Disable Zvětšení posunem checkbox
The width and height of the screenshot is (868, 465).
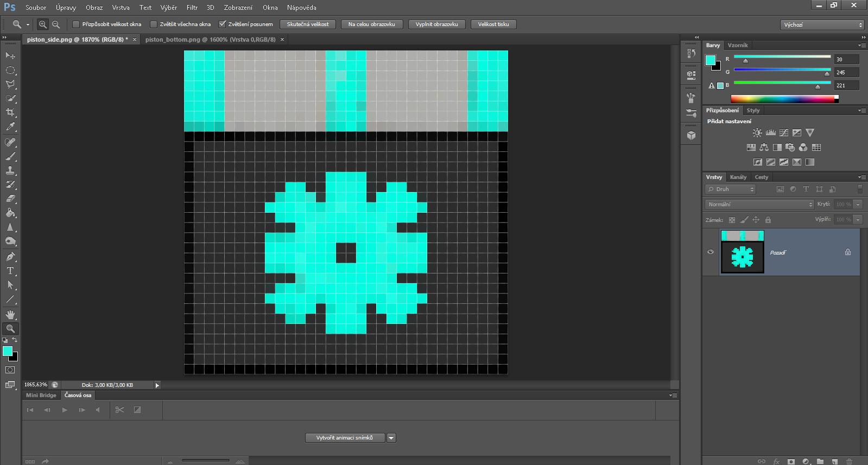click(222, 24)
